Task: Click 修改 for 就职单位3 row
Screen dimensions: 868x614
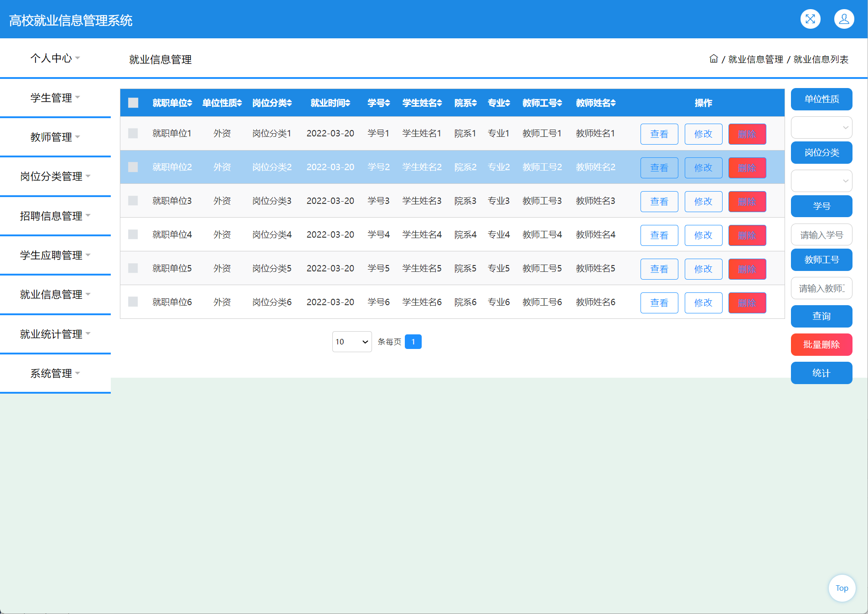Action: pos(703,202)
